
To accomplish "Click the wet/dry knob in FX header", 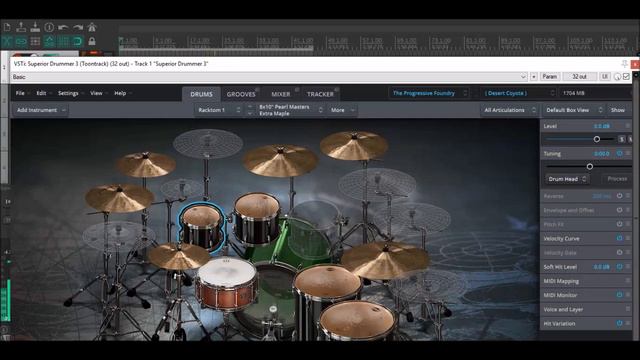I will pyautogui.click(x=618, y=77).
